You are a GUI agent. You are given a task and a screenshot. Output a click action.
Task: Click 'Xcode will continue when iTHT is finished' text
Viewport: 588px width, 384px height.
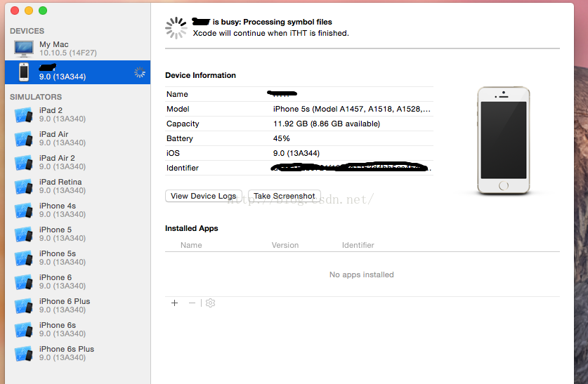[270, 33]
